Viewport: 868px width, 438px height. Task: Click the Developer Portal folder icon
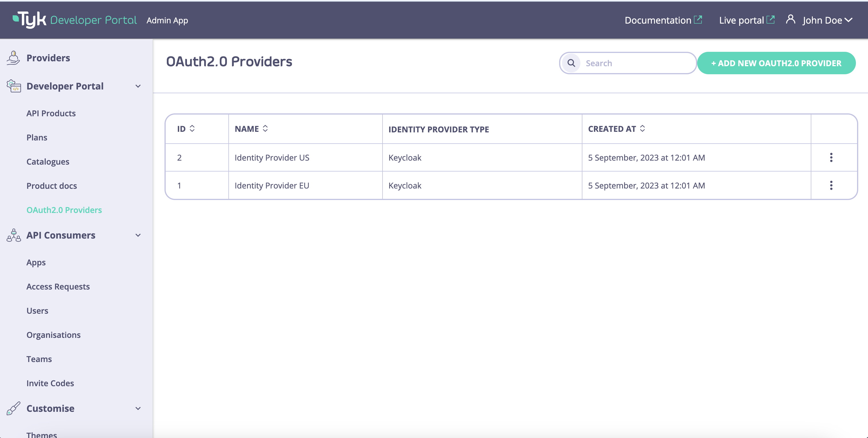(x=14, y=86)
